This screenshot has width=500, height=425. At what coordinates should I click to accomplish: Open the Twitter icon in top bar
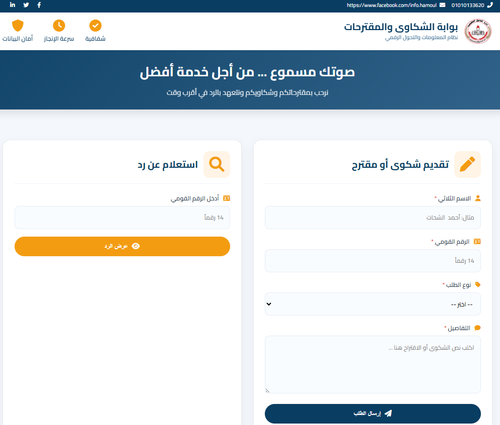tap(26, 5)
